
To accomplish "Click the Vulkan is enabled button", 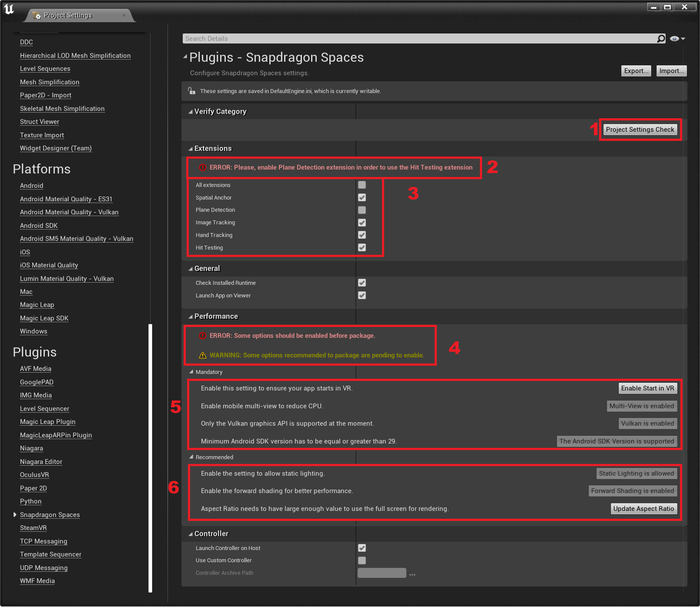I will pyautogui.click(x=648, y=424).
